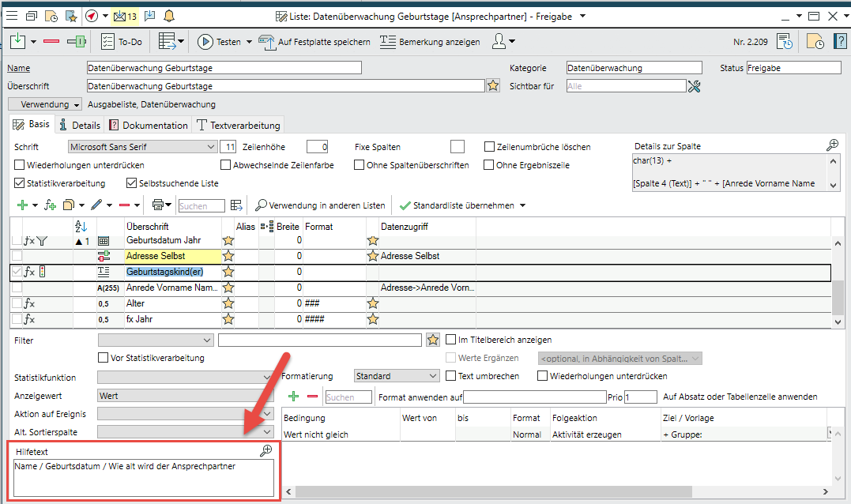Click the star icon next to Überschrift field
Screen dimensions: 851x504
point(493,86)
